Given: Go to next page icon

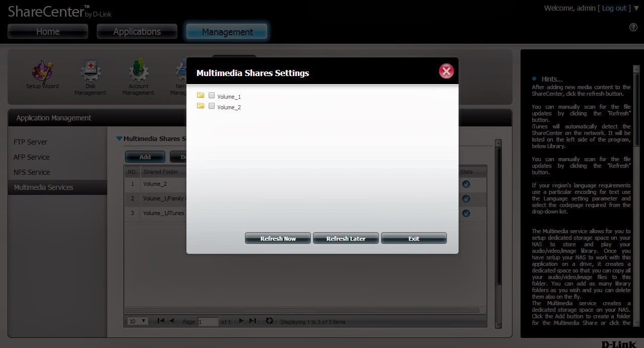Looking at the screenshot, I should [x=241, y=321].
